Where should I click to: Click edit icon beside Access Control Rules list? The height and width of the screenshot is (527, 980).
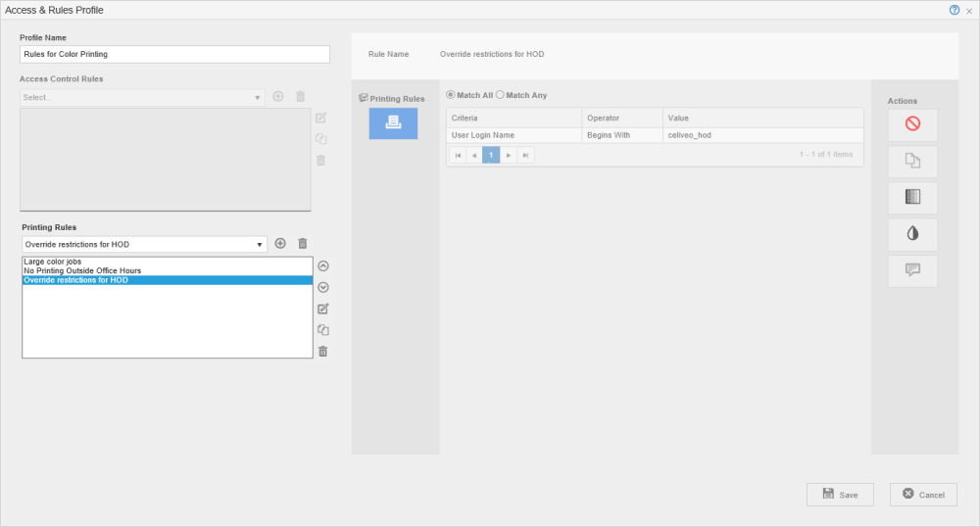321,118
